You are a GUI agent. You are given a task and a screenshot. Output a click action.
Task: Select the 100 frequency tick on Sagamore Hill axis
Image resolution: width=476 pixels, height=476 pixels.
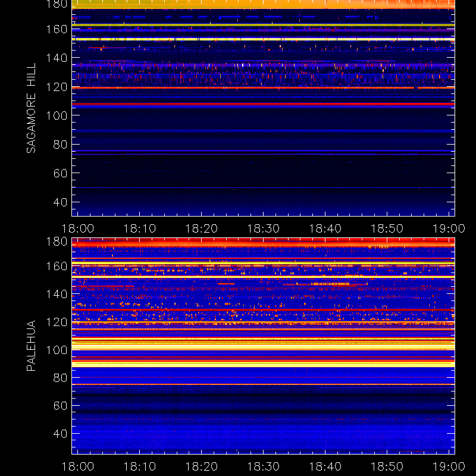(x=57, y=115)
